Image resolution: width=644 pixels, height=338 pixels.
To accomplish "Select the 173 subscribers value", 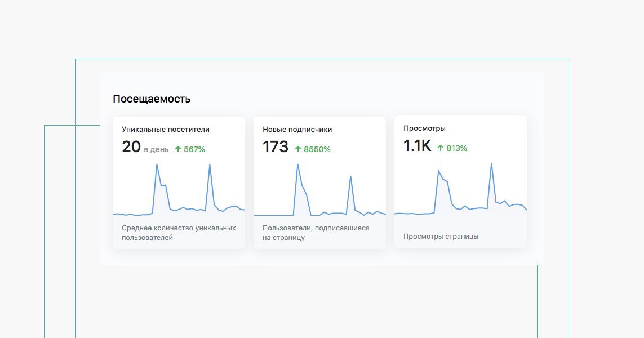I will [x=275, y=146].
